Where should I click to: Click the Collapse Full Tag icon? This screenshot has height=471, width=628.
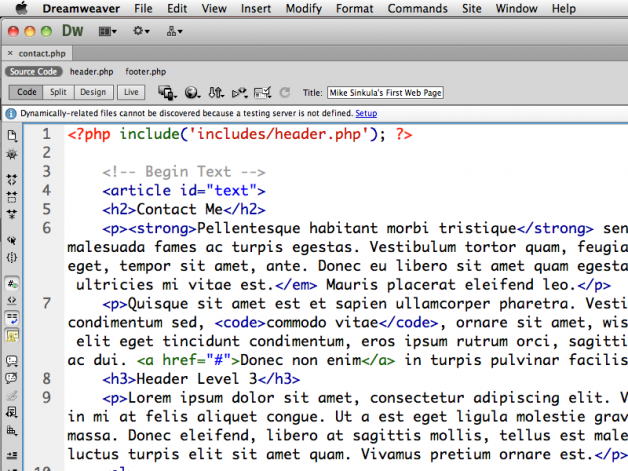click(12, 179)
